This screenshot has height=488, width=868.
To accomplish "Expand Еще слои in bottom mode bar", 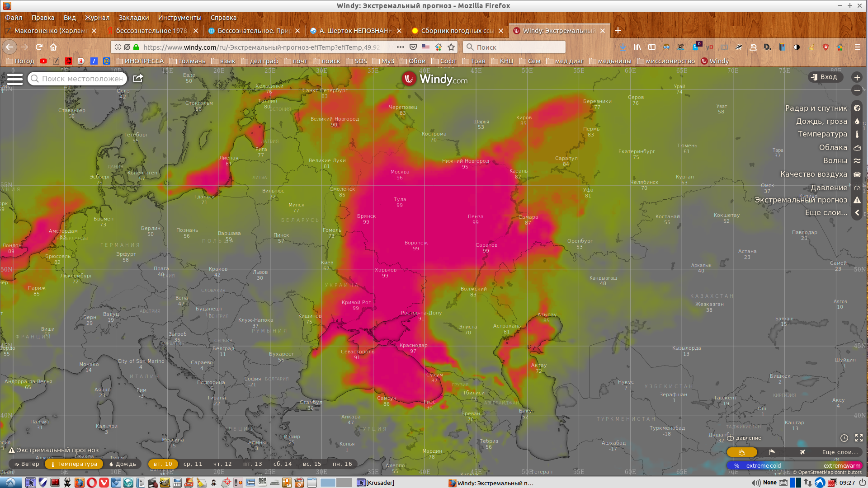I will [x=840, y=452].
